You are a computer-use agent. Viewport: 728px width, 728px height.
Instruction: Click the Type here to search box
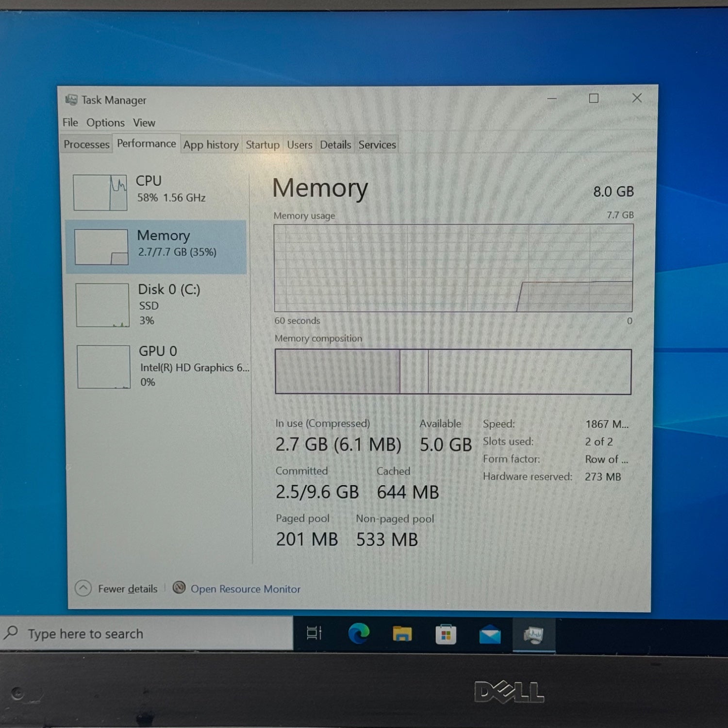point(146,633)
